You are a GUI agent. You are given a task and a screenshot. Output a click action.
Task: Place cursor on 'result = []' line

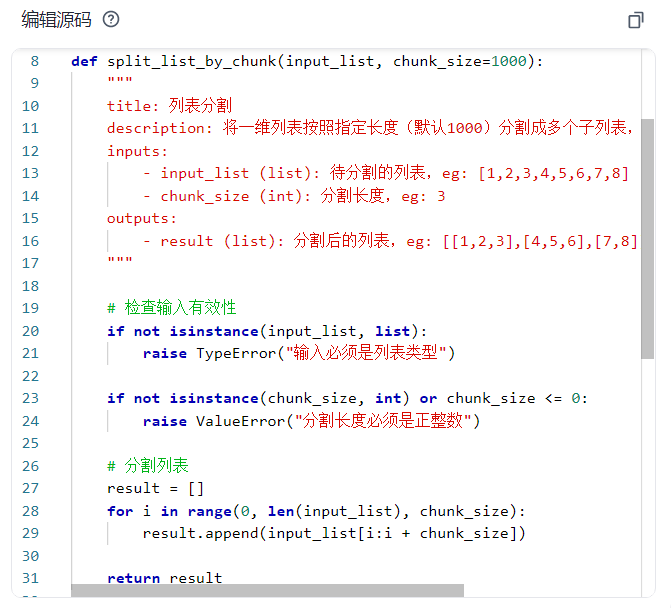[x=155, y=488]
